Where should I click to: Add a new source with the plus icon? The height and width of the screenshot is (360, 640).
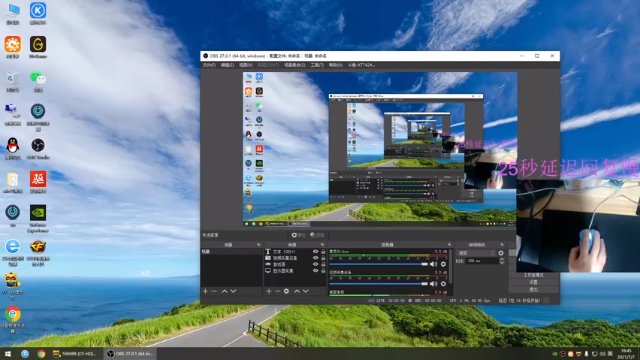[x=269, y=291]
